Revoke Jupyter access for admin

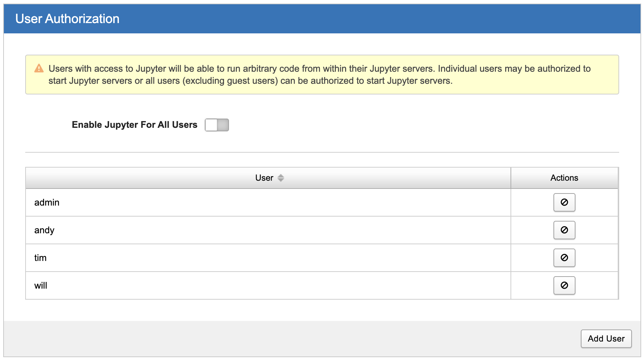(x=564, y=202)
